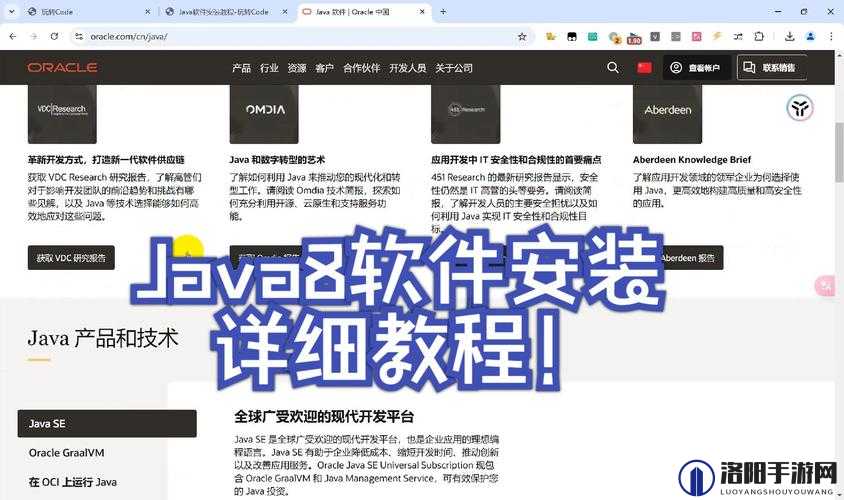The width and height of the screenshot is (844, 500).
Task: Open Oracle site search magnifier
Action: pyautogui.click(x=613, y=67)
